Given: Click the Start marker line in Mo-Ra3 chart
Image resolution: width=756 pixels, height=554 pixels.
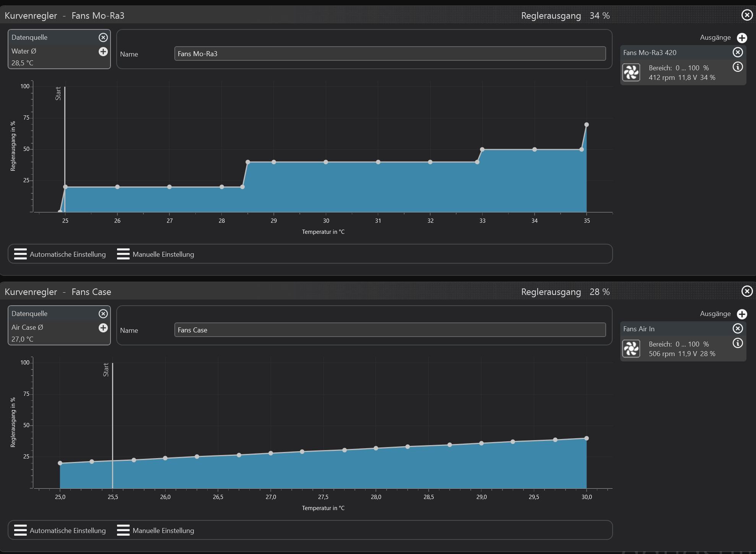Looking at the screenshot, I should 65,149.
